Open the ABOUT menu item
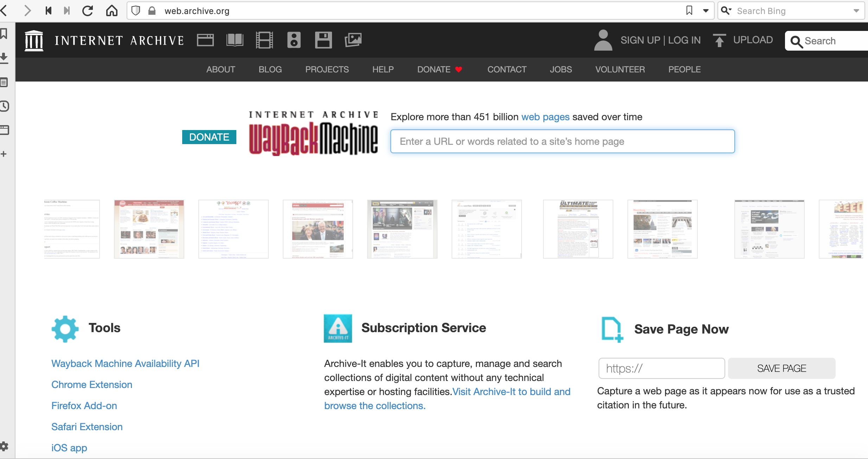Viewport: 868px width, 459px height. [221, 70]
